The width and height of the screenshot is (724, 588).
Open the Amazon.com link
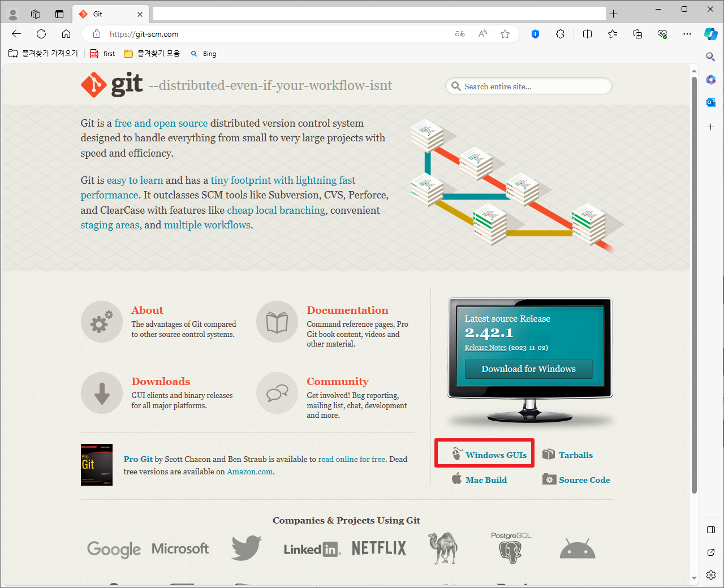click(x=249, y=472)
